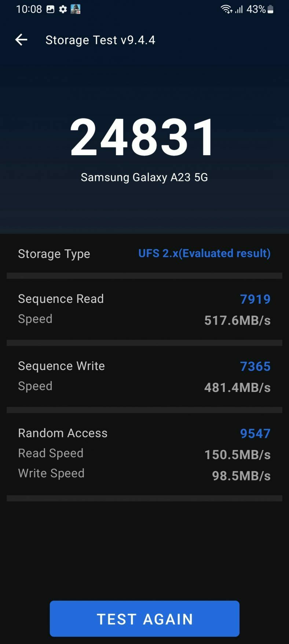Tap the back arrow to exit Storage Test
This screenshot has width=289, height=644.
coord(21,40)
